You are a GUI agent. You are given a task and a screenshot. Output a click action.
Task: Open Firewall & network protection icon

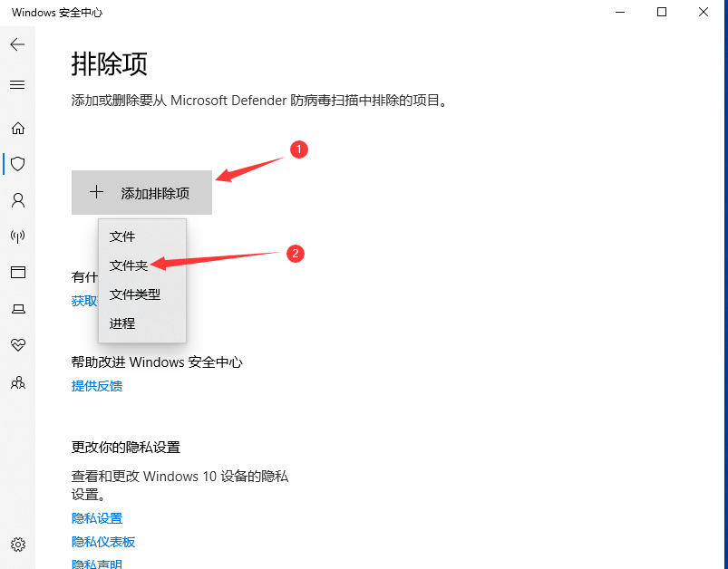point(18,236)
